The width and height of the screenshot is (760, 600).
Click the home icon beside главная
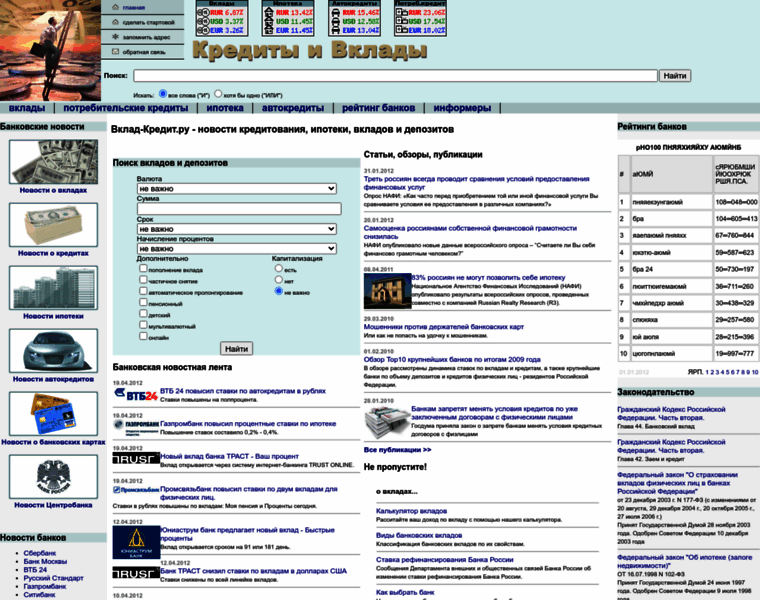[115, 7]
